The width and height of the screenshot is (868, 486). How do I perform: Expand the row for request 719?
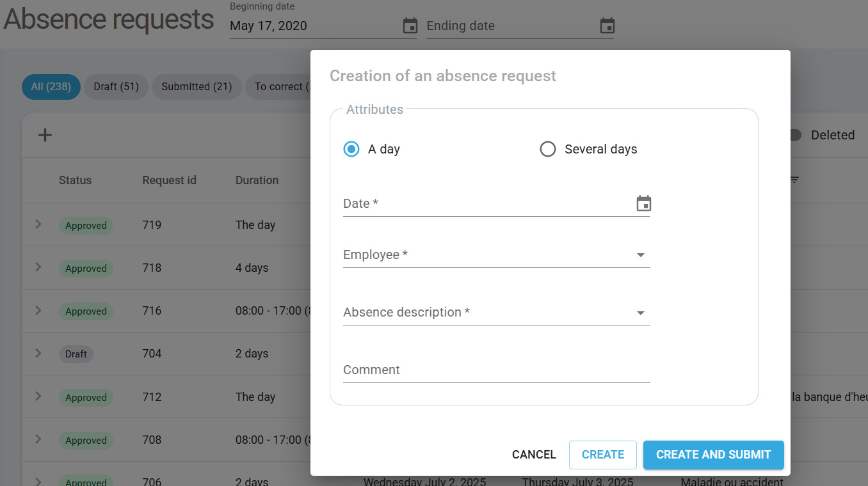pos(38,225)
